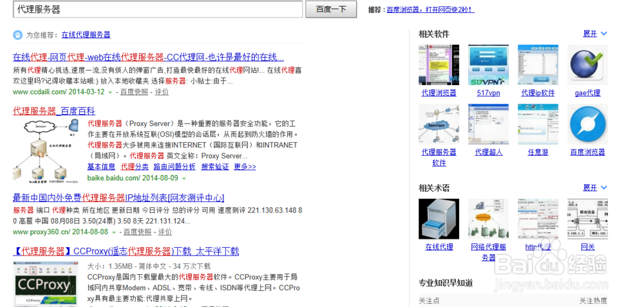Click the 更多>> link under 百度百科
This screenshot has height=307, width=644.
(245, 167)
